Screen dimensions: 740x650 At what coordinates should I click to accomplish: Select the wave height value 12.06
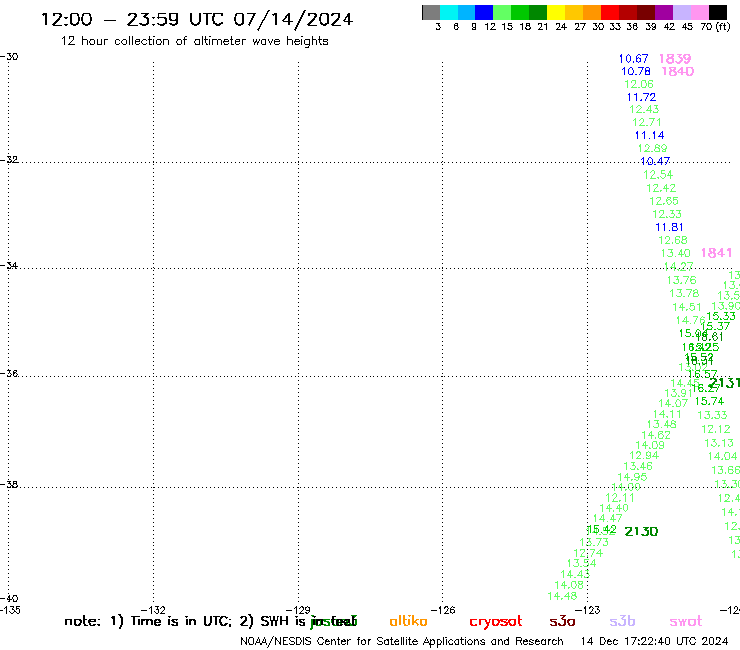pos(639,84)
